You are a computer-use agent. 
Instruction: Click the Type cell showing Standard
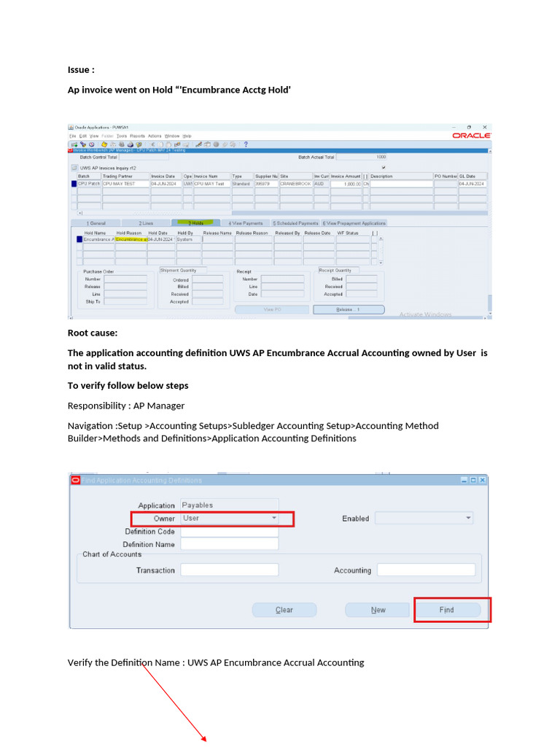point(242,184)
